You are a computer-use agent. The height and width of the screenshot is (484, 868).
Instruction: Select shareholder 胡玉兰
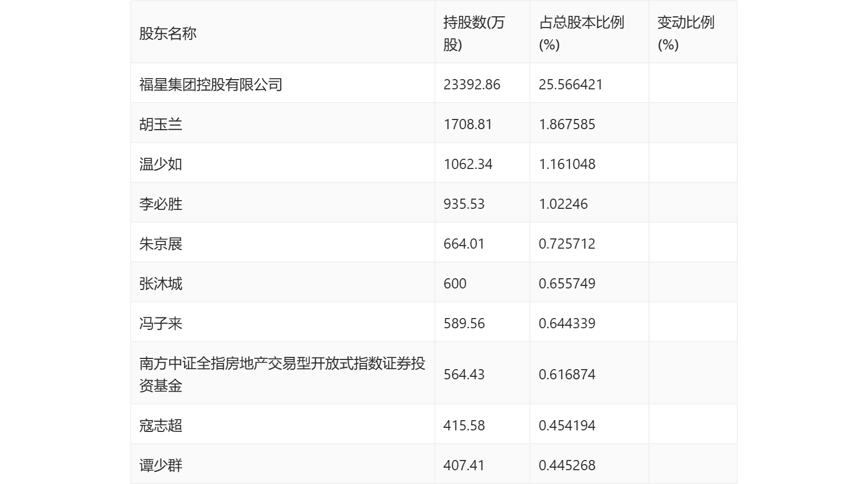click(161, 125)
